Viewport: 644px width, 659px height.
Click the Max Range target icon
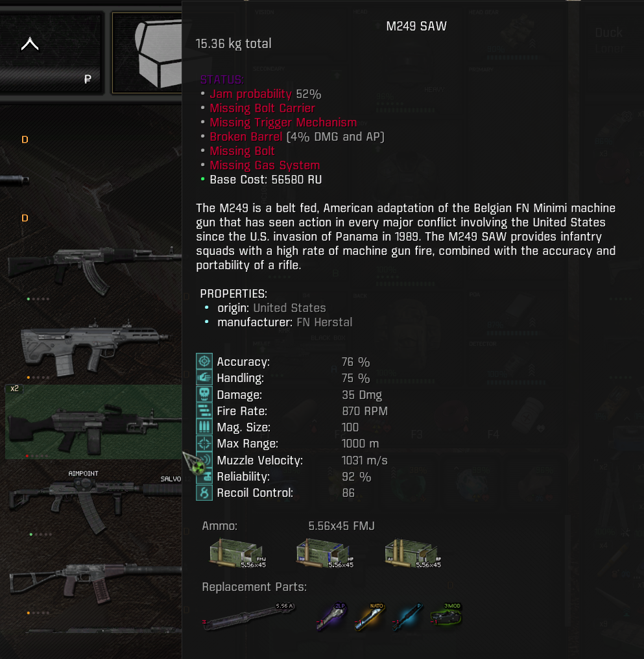click(204, 444)
